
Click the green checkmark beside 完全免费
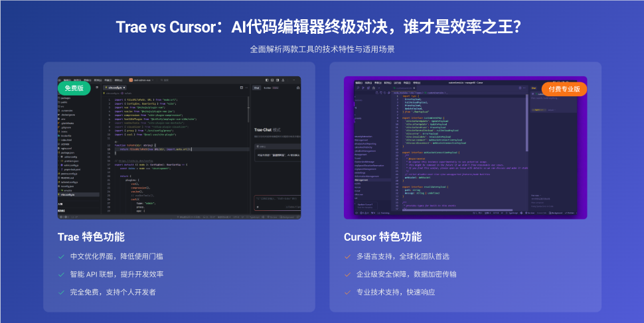tap(61, 292)
